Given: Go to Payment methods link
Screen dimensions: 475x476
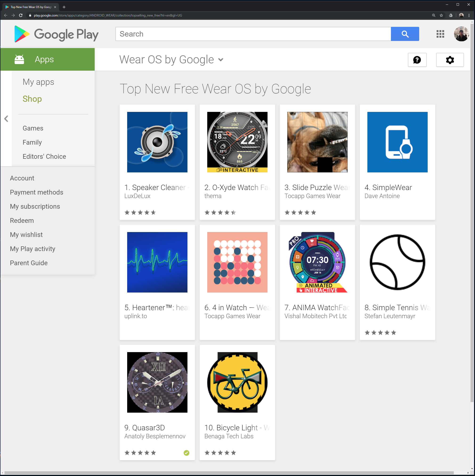Looking at the screenshot, I should pyautogui.click(x=37, y=192).
